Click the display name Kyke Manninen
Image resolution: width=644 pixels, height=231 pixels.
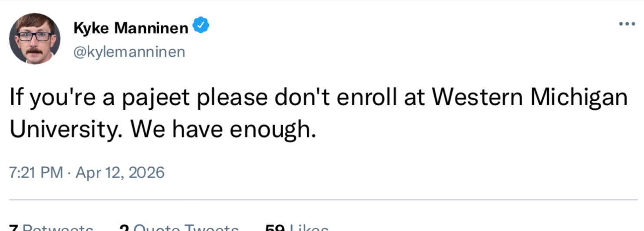tap(131, 28)
